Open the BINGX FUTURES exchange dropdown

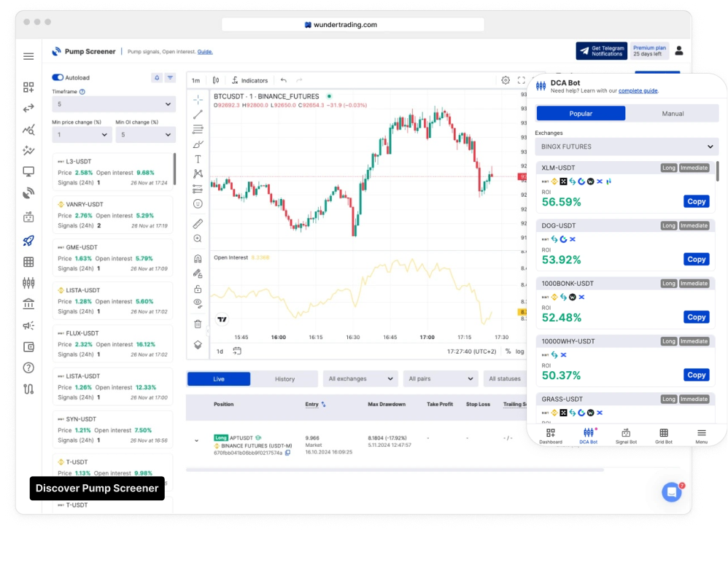point(627,147)
